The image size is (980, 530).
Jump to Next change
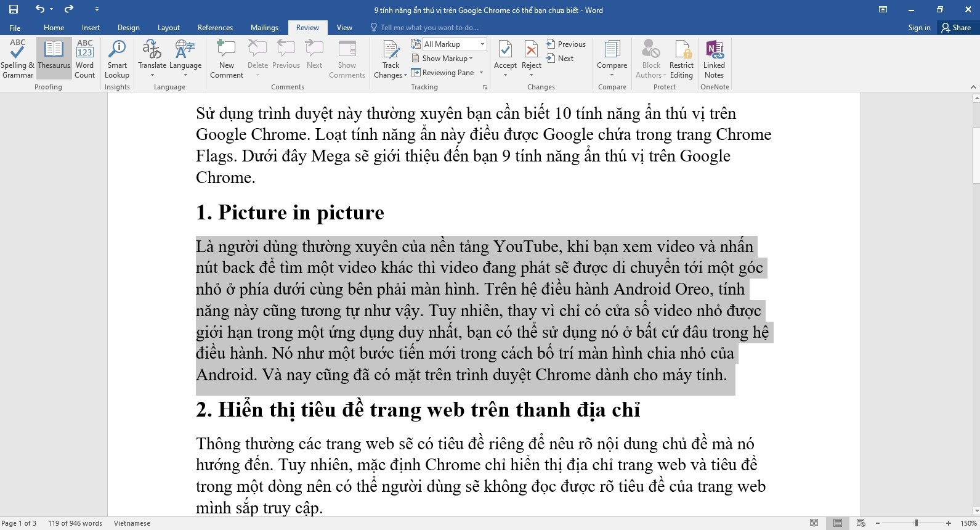(x=560, y=59)
